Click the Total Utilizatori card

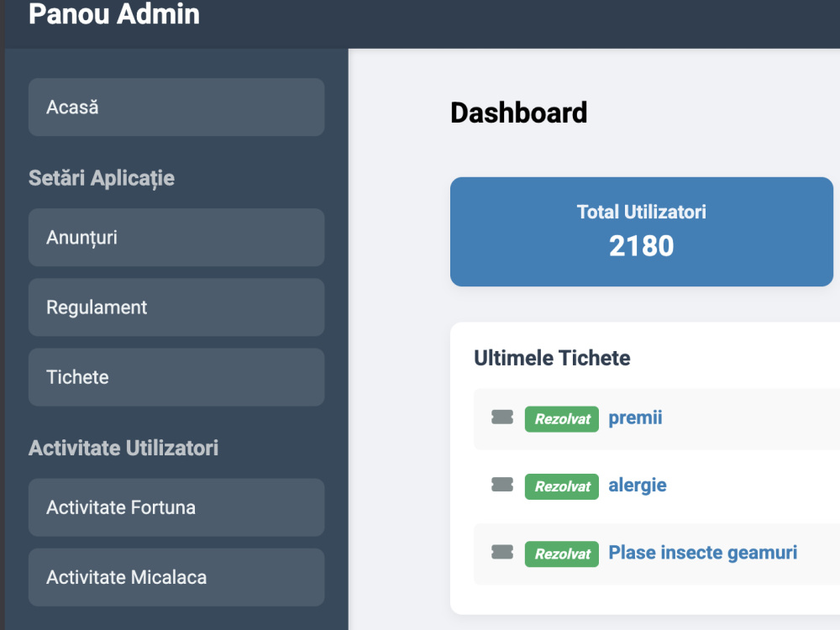click(642, 232)
